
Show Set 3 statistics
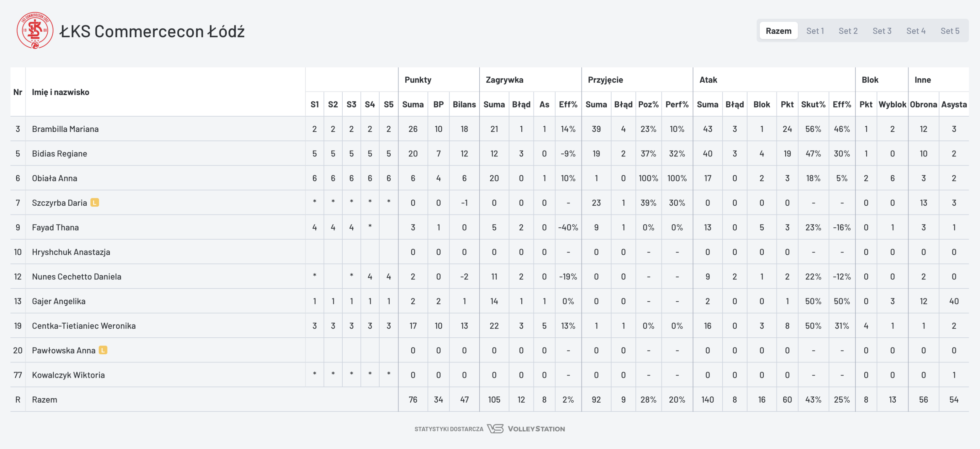[882, 31]
